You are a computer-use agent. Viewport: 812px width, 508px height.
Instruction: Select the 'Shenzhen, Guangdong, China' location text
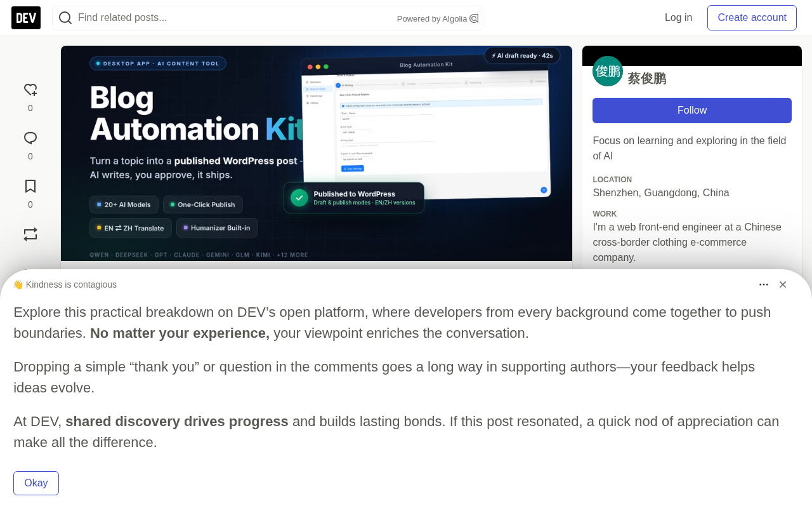click(x=661, y=193)
